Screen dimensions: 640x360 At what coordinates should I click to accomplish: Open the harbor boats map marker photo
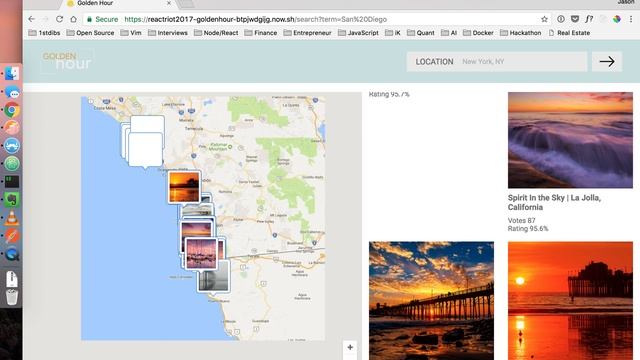pos(201,253)
